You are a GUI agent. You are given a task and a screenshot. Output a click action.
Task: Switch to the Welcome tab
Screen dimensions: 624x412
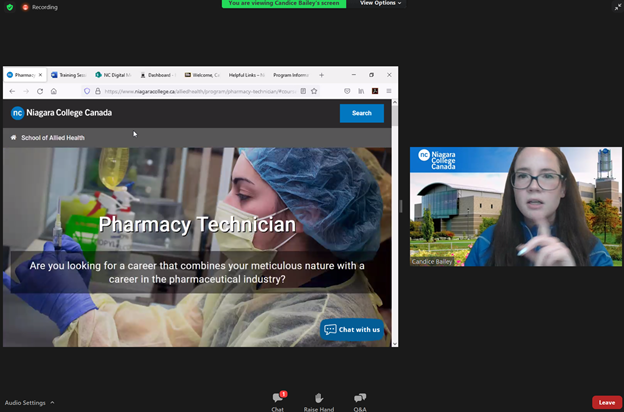pyautogui.click(x=202, y=75)
